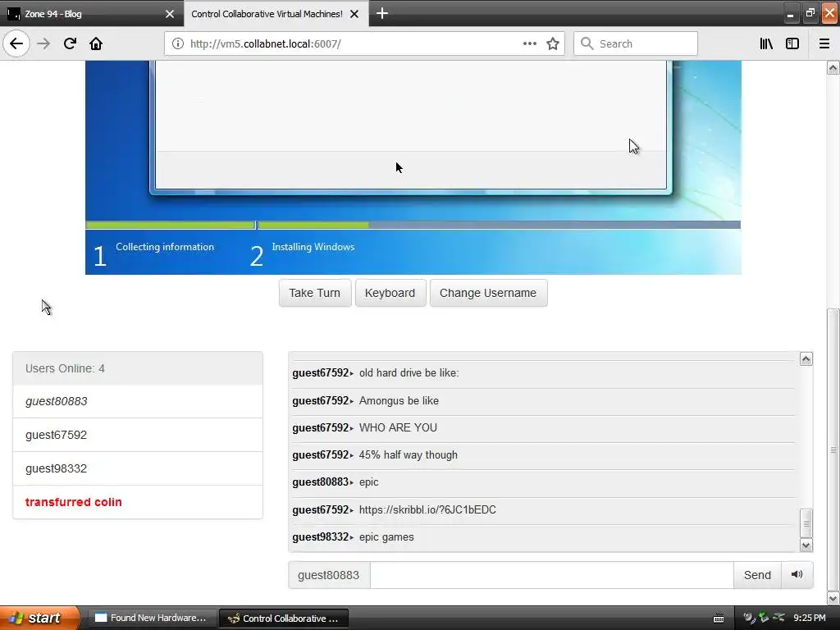The width and height of the screenshot is (840, 630).
Task: Click the network connection tray icon
Action: 778,618
